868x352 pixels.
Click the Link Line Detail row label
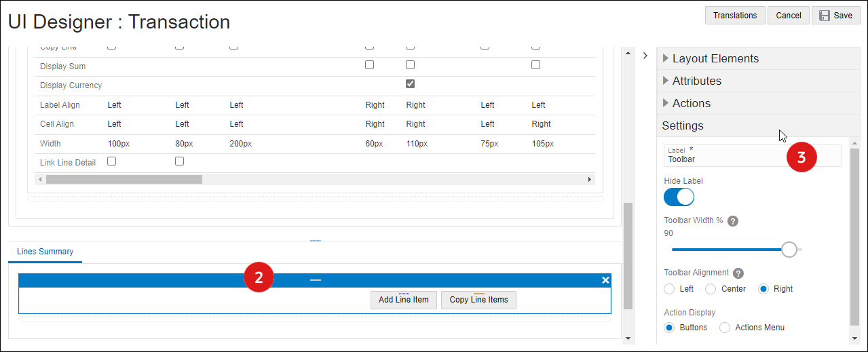pos(68,163)
